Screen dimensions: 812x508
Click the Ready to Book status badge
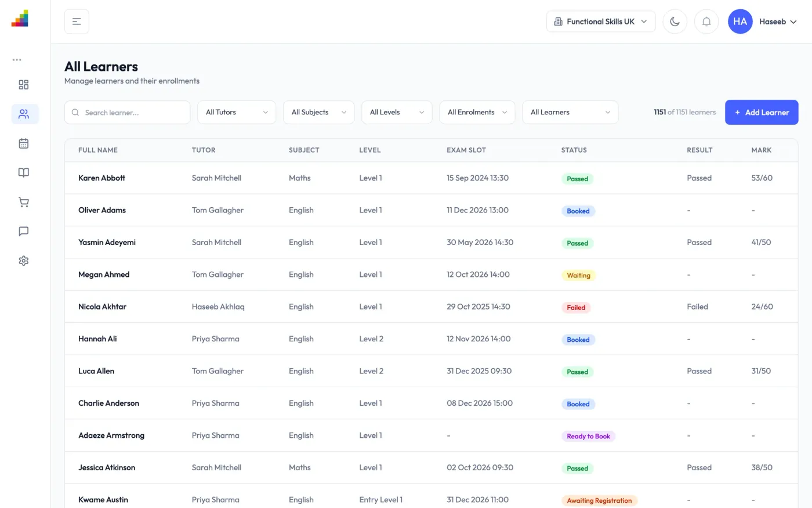[588, 436]
